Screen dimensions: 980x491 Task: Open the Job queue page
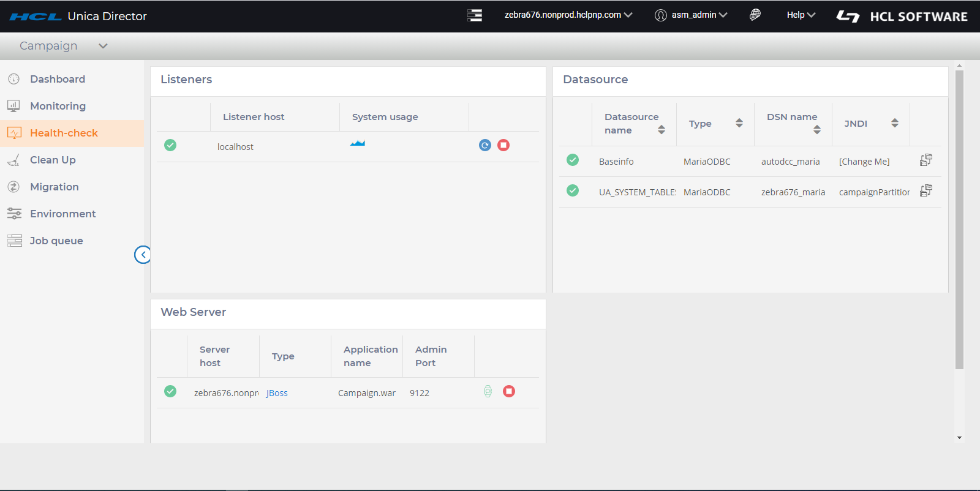coord(56,241)
